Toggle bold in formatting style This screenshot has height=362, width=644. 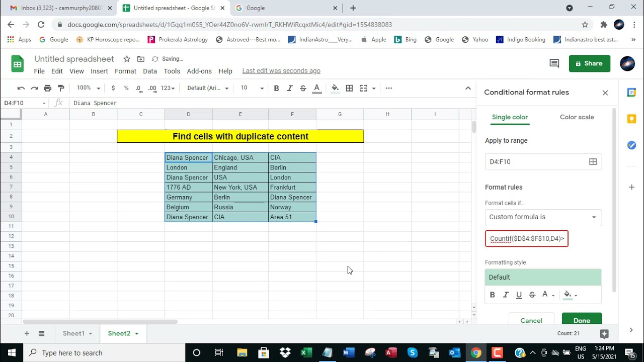pyautogui.click(x=493, y=295)
